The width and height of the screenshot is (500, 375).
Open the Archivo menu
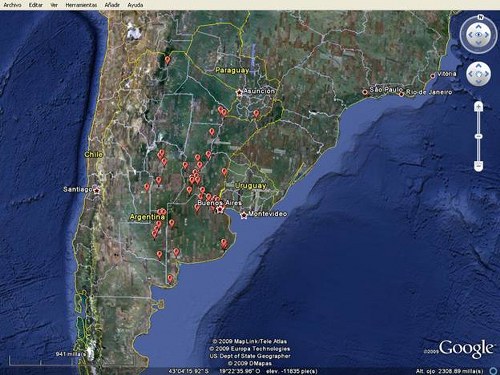(x=12, y=5)
